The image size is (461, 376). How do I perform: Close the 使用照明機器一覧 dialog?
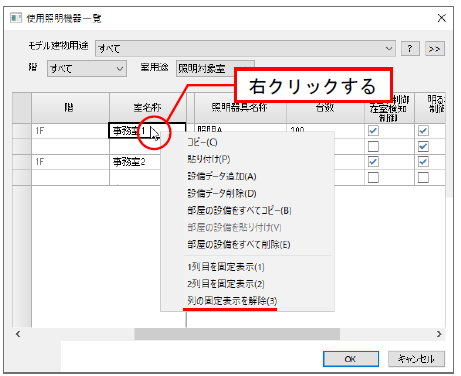[441, 18]
